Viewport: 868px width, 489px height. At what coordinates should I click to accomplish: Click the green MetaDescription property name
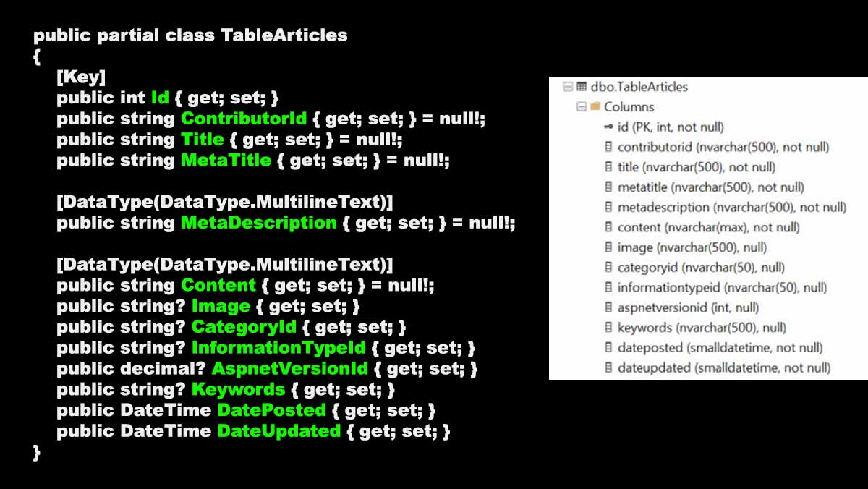tap(259, 223)
